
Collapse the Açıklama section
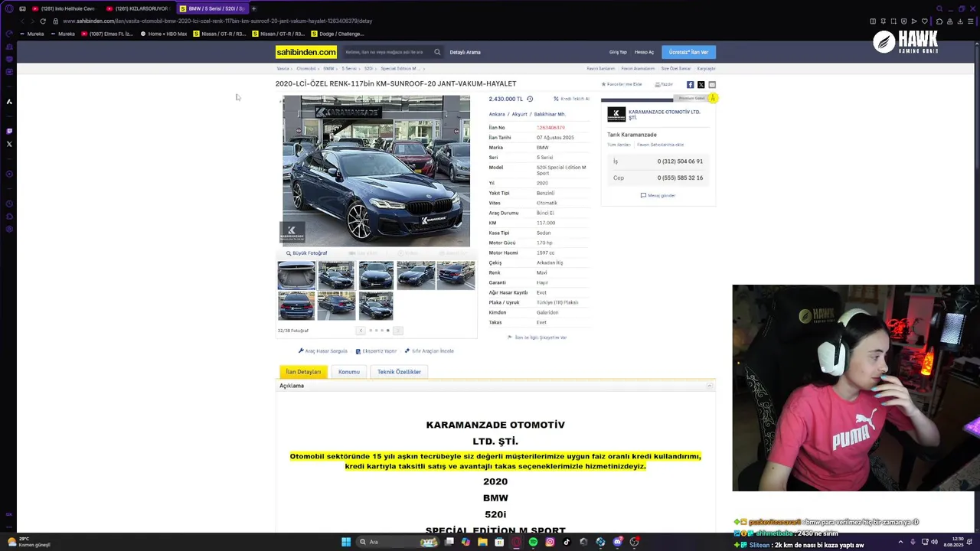click(x=710, y=386)
